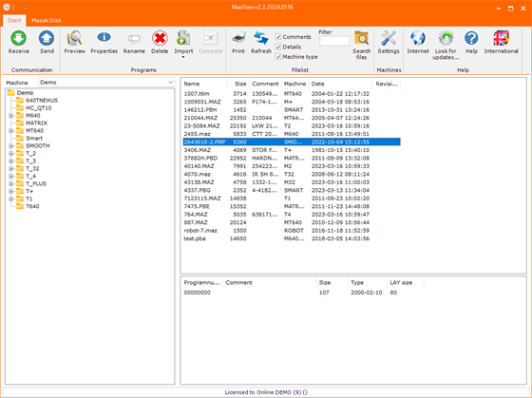This screenshot has height=398, width=532.
Task: Click the Print icon
Action: pyautogui.click(x=238, y=38)
